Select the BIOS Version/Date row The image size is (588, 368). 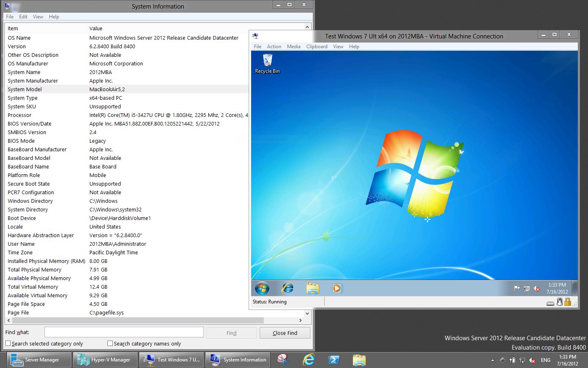pyautogui.click(x=127, y=123)
